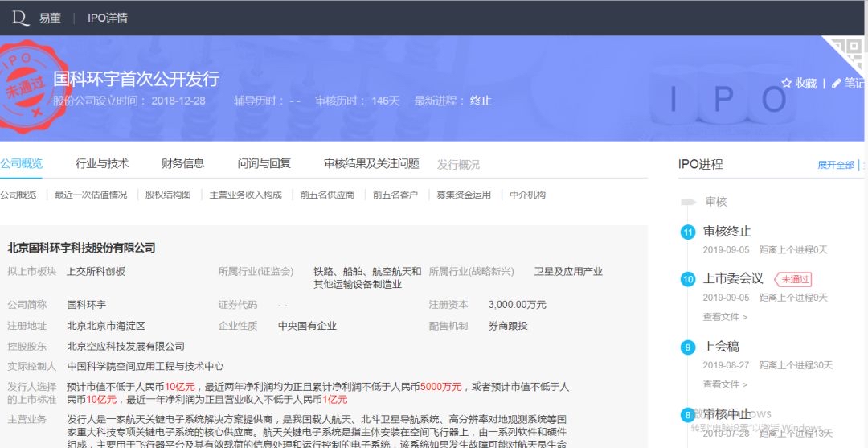The width and height of the screenshot is (868, 448).
Task: Click the 未通过 badge beside 上市委会议
Action: pos(793,279)
